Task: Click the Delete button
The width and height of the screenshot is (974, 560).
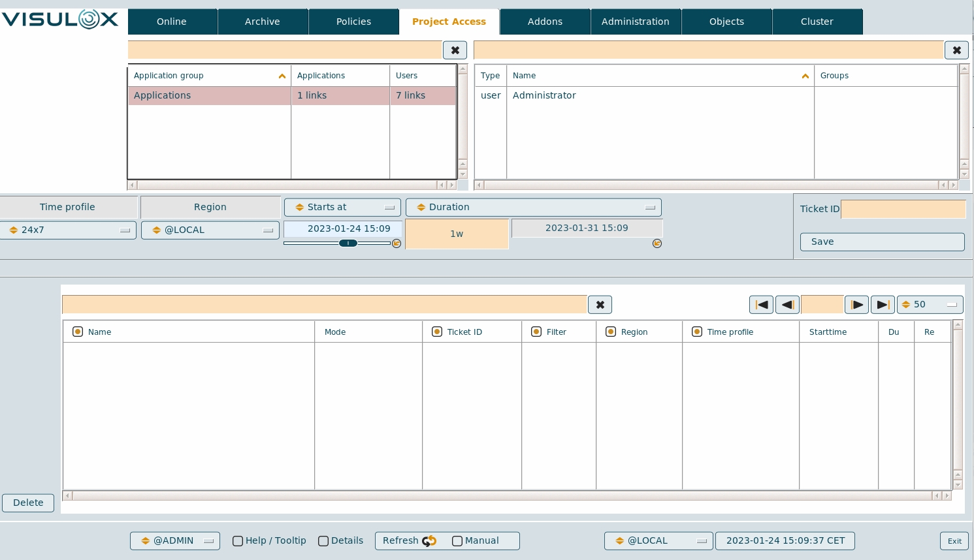Action: click(x=28, y=503)
